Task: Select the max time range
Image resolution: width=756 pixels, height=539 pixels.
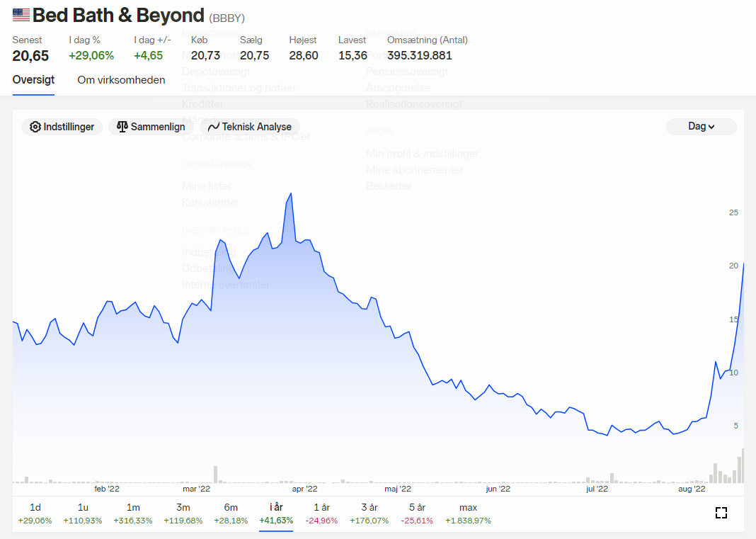Action: pyautogui.click(x=468, y=514)
